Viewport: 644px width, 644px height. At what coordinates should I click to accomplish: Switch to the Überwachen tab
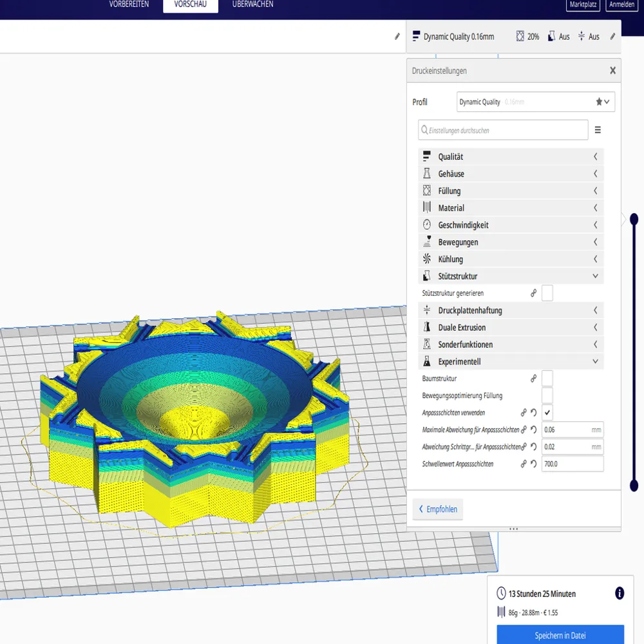(x=252, y=3)
